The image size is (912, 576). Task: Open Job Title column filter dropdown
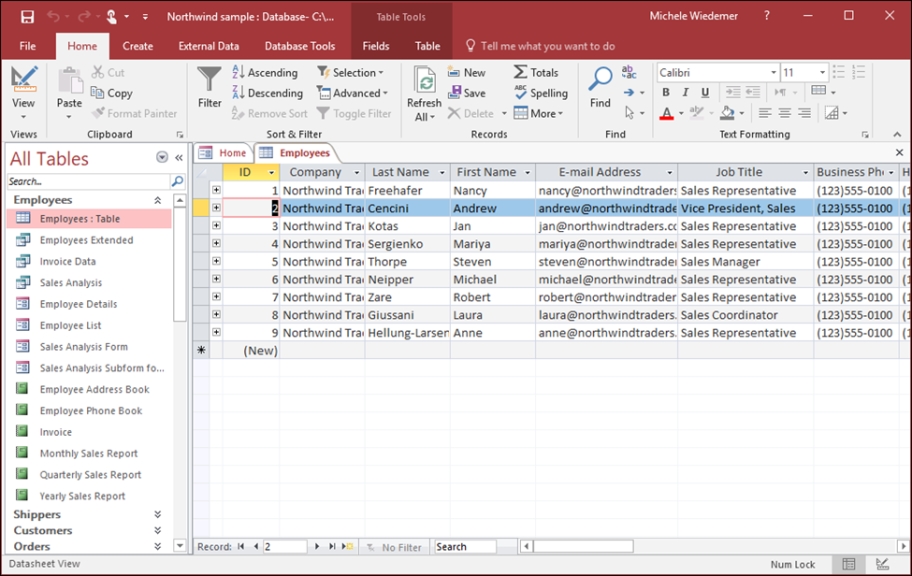[x=806, y=172]
